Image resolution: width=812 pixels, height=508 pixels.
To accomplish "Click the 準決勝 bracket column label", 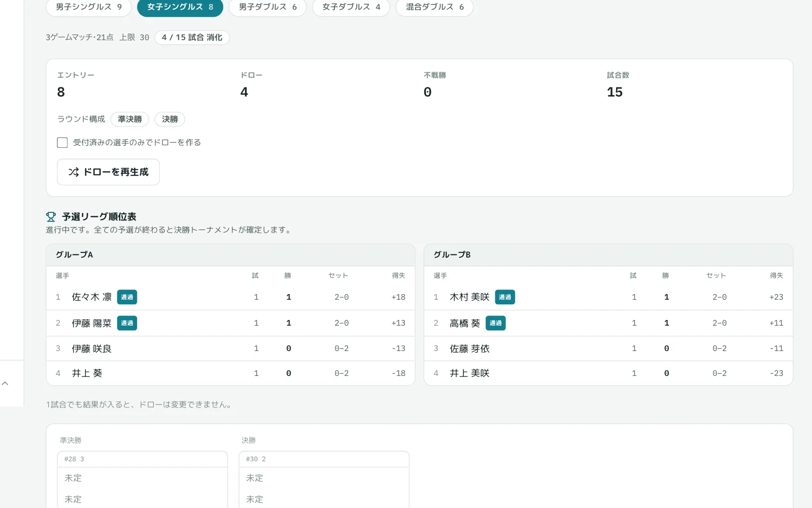I will 71,440.
